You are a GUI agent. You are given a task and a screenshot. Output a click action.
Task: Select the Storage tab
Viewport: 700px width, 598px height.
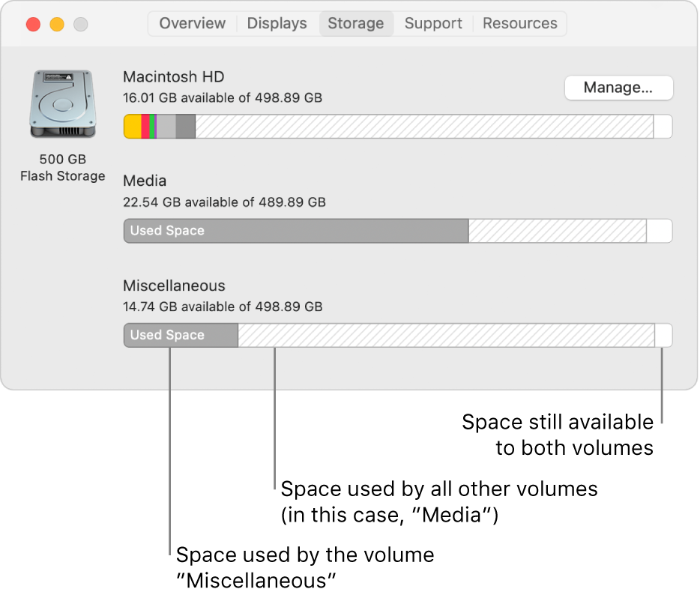click(x=356, y=23)
